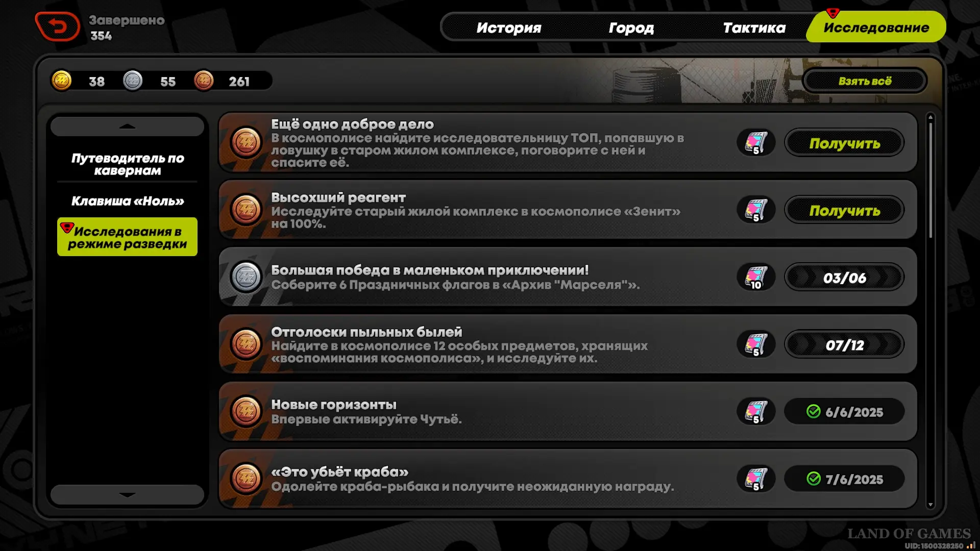Switch to the «Тактика» tab
The image size is (980, 551).
(x=754, y=28)
